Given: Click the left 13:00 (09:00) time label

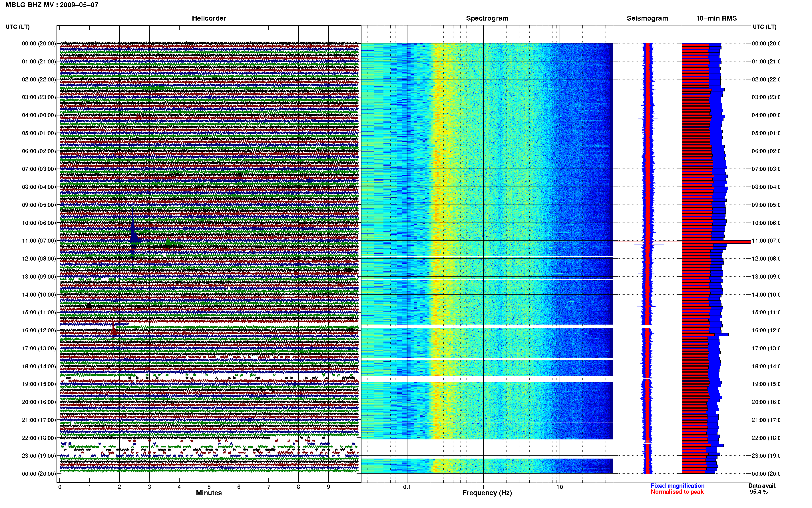Looking at the screenshot, I should pyautogui.click(x=39, y=277).
